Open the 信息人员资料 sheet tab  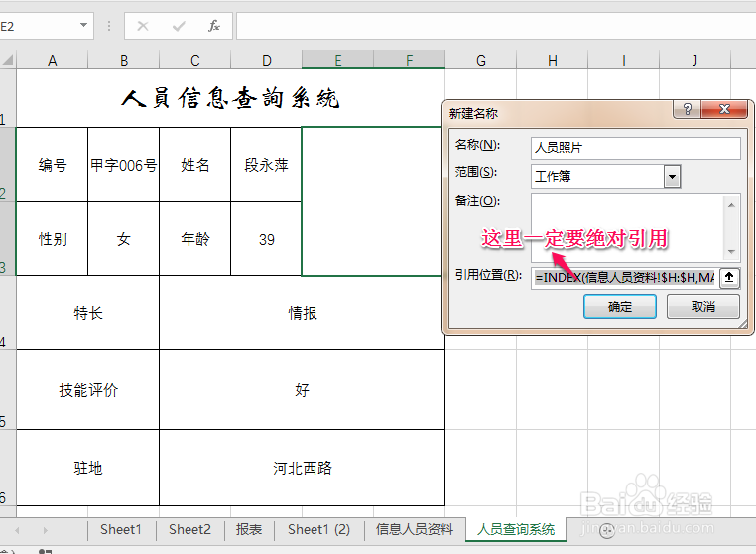[x=415, y=530]
